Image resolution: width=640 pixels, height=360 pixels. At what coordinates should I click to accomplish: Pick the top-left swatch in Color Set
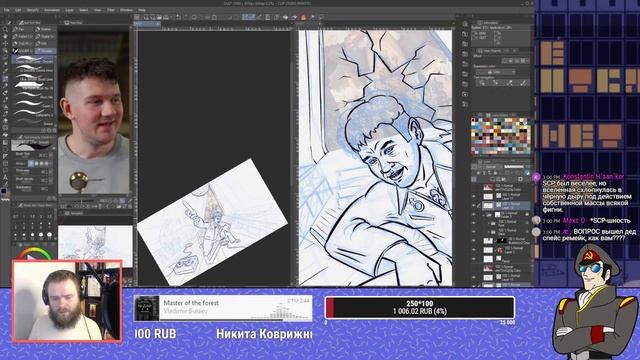[x=473, y=121]
